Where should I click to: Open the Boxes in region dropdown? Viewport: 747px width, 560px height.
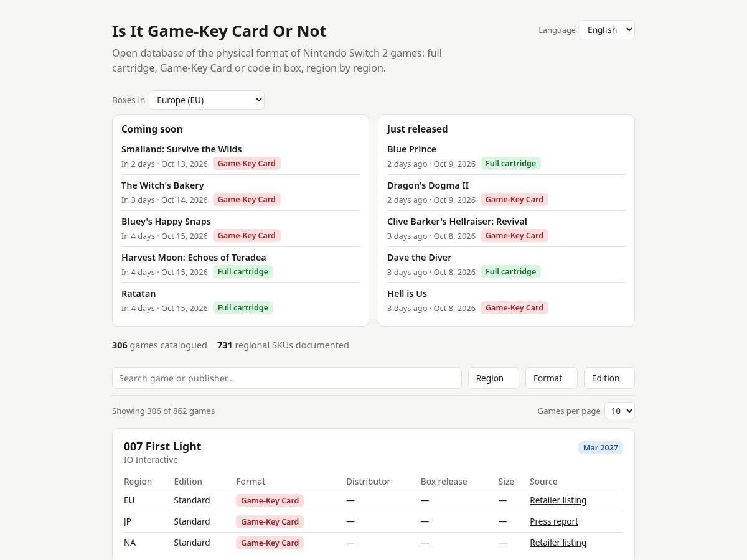coord(207,100)
